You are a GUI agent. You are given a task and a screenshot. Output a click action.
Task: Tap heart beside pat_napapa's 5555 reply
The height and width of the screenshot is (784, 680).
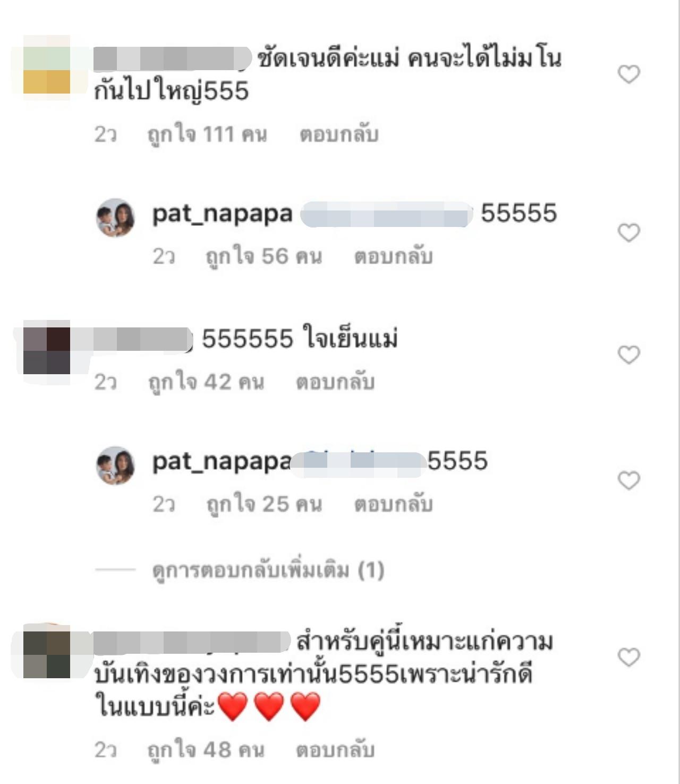tap(629, 480)
